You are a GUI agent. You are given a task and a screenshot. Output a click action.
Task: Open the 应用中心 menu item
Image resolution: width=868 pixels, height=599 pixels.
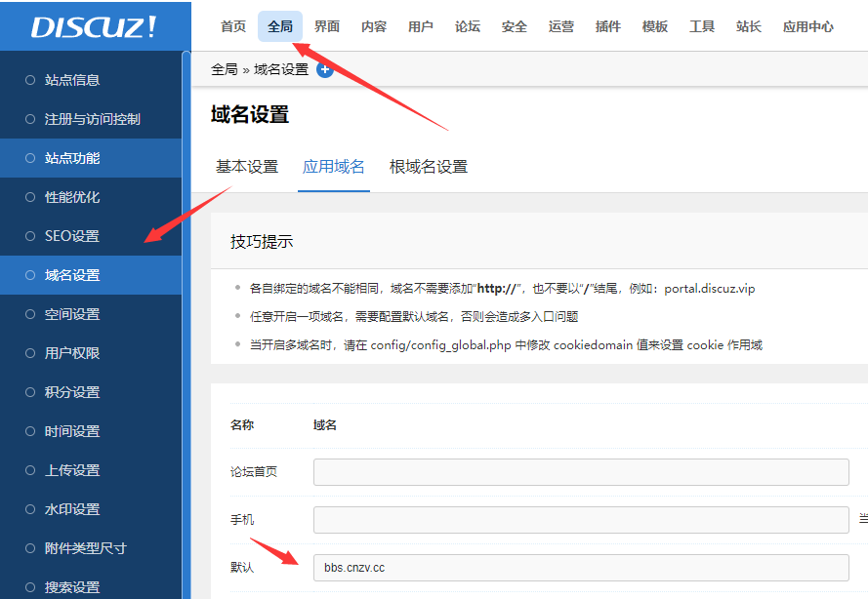(x=806, y=26)
